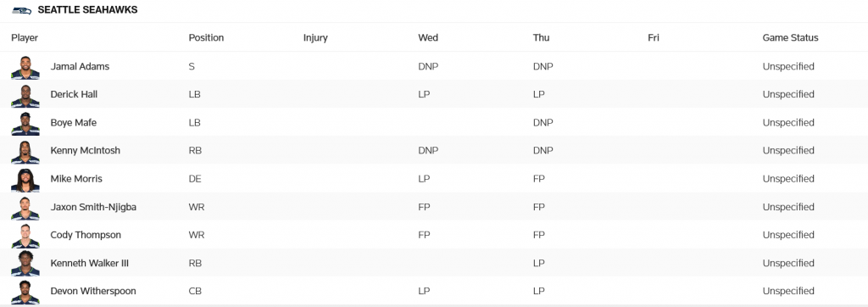Click the Game Status column header
The height and width of the screenshot is (307, 868).
pos(790,37)
